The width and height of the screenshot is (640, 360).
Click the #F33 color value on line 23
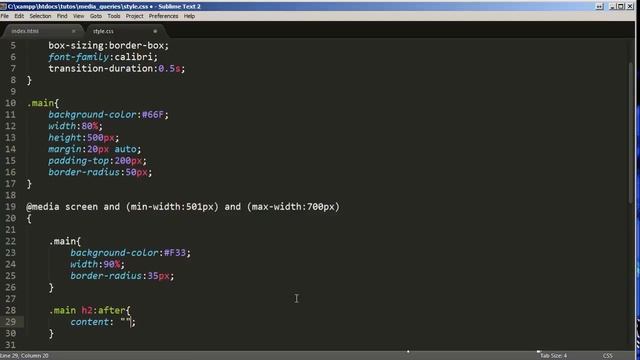[175, 253]
